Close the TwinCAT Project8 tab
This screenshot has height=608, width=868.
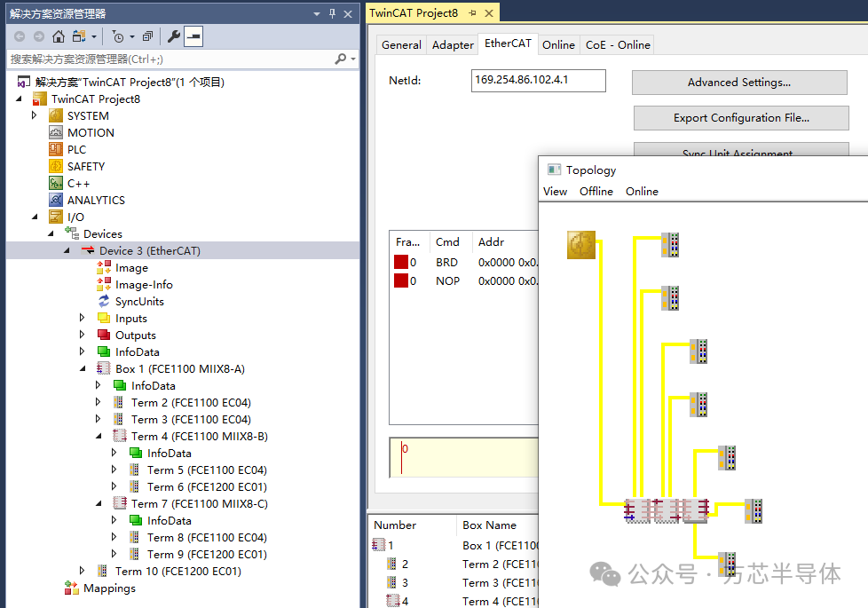tap(489, 12)
